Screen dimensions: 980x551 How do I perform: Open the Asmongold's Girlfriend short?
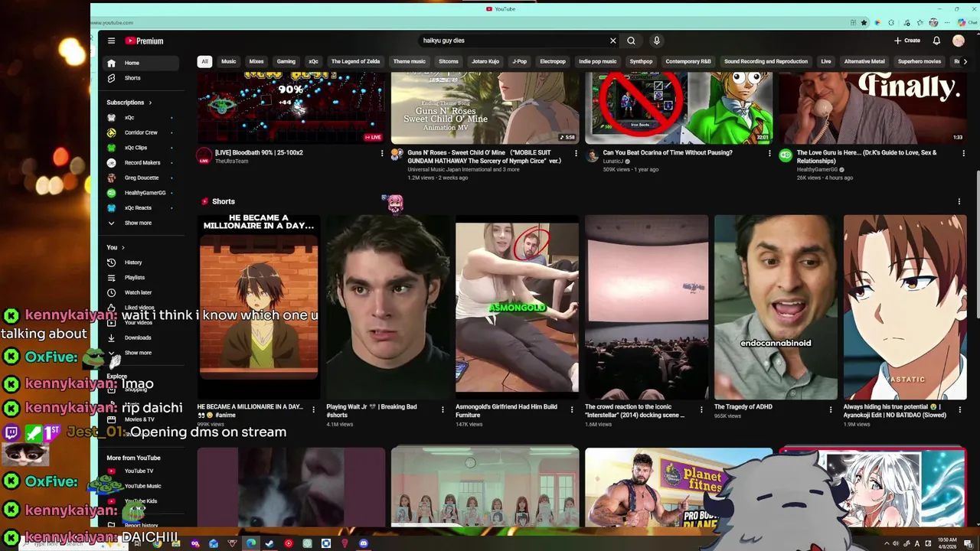517,307
